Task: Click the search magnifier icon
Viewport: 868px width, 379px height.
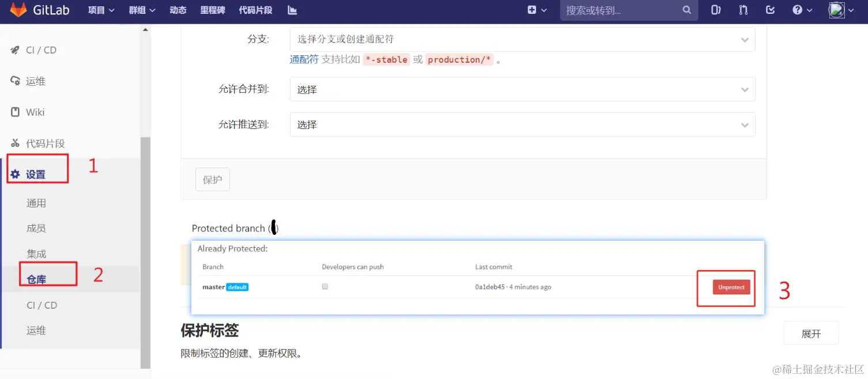Action: tap(686, 10)
